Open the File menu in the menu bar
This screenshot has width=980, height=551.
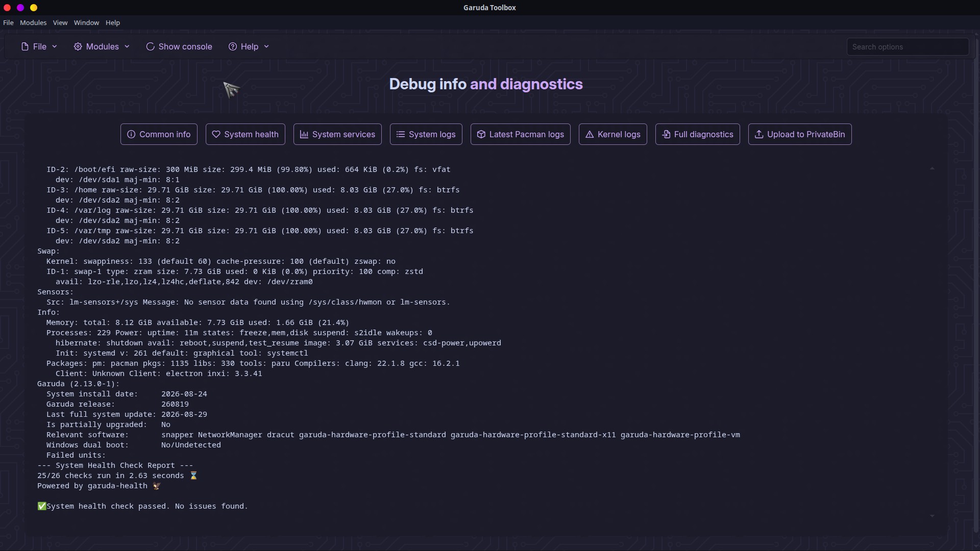coord(8,22)
